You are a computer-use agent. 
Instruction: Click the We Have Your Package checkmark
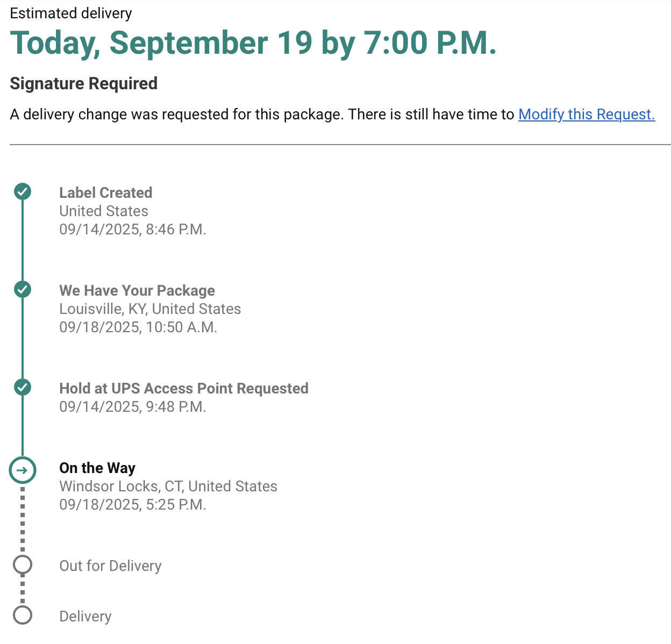pos(23,289)
